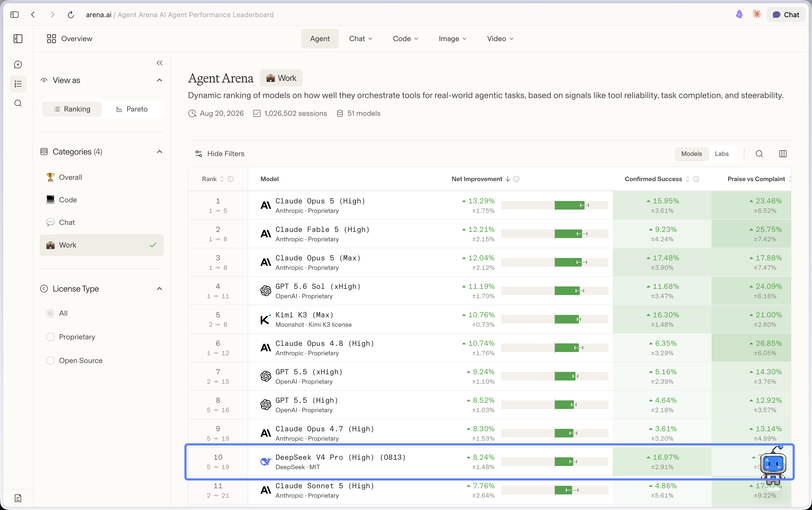This screenshot has width=812, height=510.
Task: Click the Anthropic logo beside Claude Opus 5 (High)
Action: (266, 205)
